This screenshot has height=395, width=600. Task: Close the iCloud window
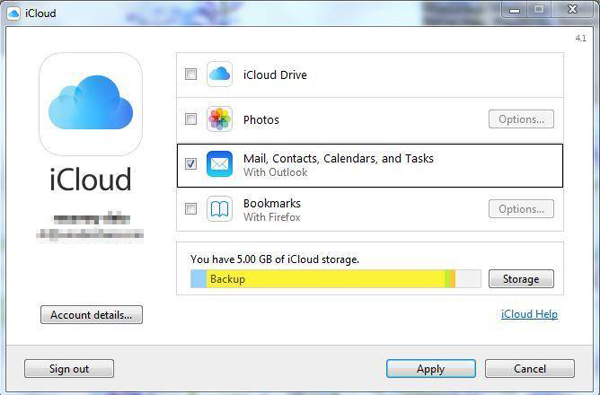(x=572, y=10)
